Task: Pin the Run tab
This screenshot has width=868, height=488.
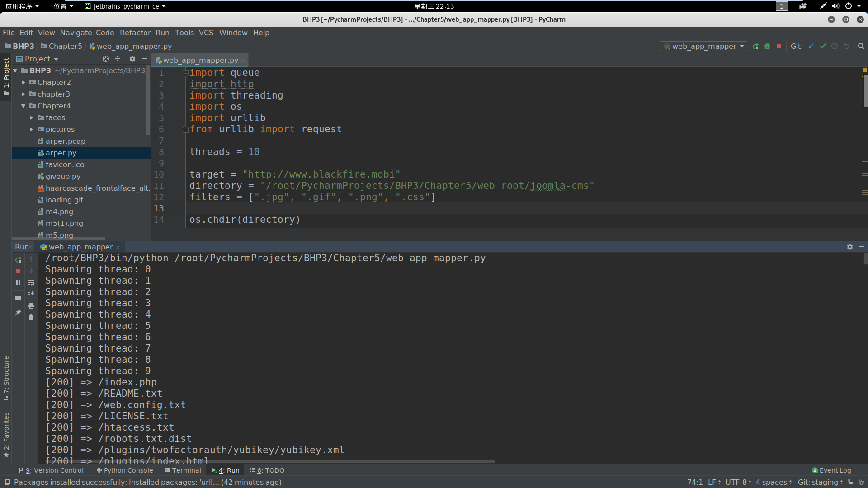Action: pos(18,313)
